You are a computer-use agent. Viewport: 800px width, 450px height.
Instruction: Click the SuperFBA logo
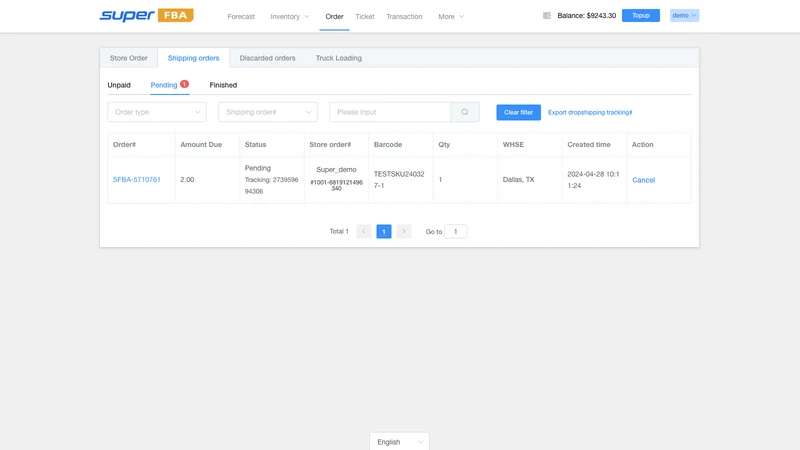tap(146, 15)
